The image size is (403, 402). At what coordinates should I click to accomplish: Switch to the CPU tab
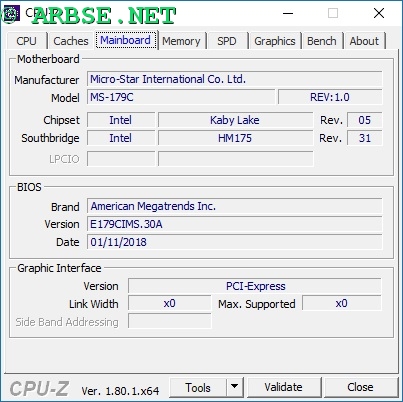point(26,41)
